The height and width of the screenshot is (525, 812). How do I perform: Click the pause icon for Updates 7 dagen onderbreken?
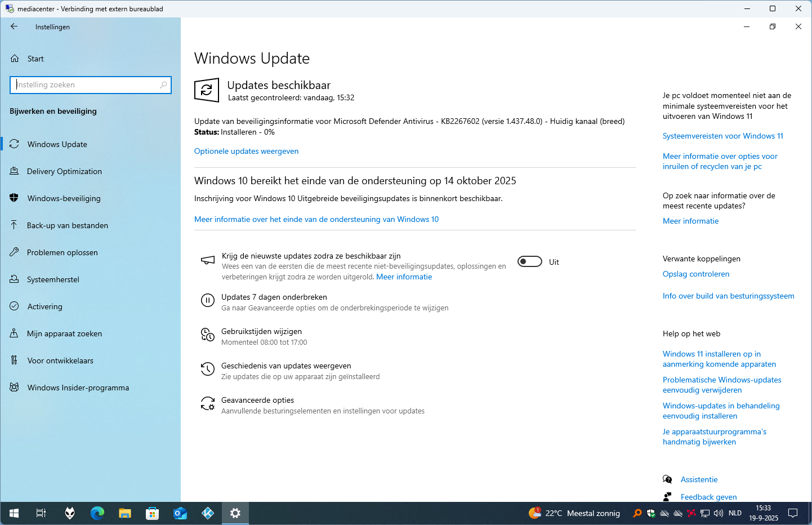pos(208,301)
